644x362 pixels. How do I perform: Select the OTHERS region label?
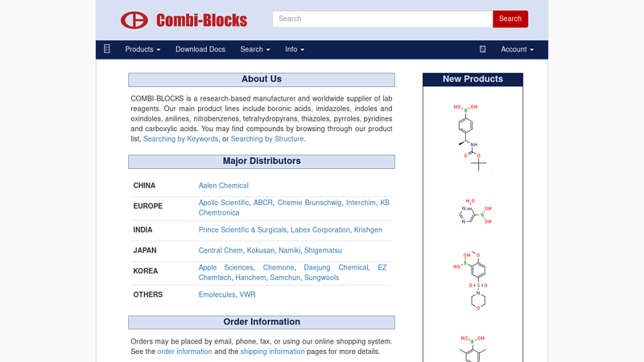tap(148, 294)
